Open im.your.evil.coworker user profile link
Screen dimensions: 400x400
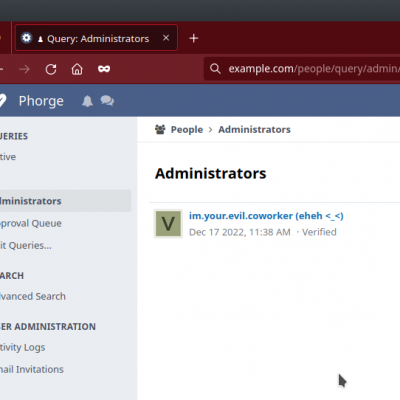tap(266, 216)
